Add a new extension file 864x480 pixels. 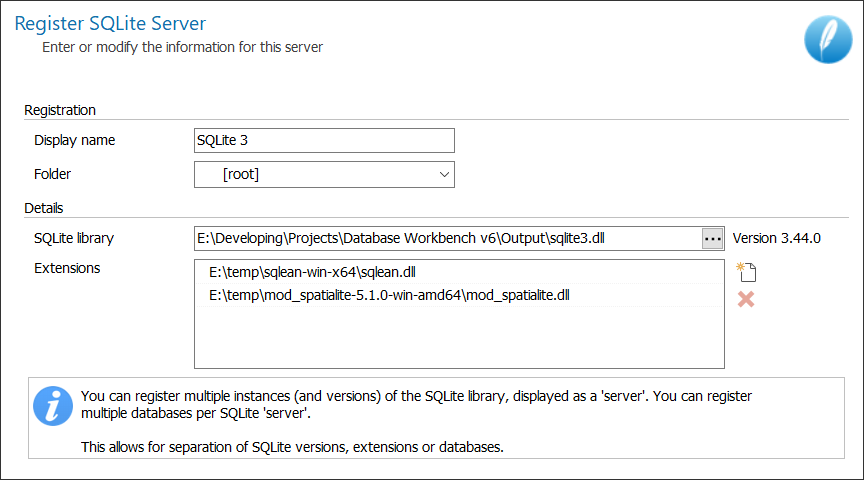(746, 272)
